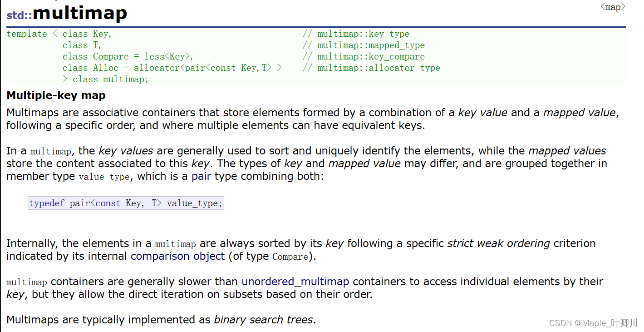Viewport: 644px width, 332px height.
Task: Click the inline 'Compare' code word
Action: [x=290, y=257]
